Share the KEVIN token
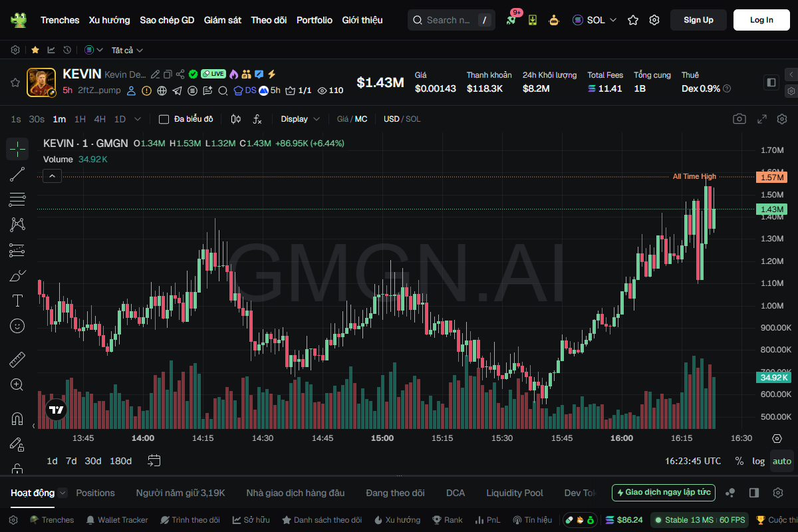 pyautogui.click(x=180, y=74)
